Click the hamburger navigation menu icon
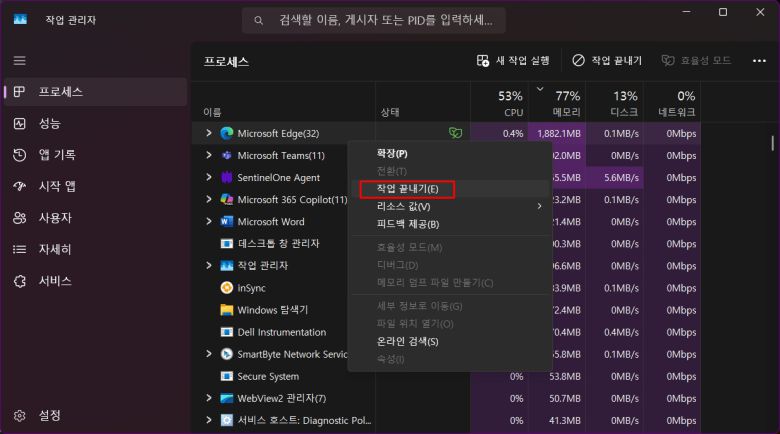This screenshot has height=434, width=780. pyautogui.click(x=20, y=61)
